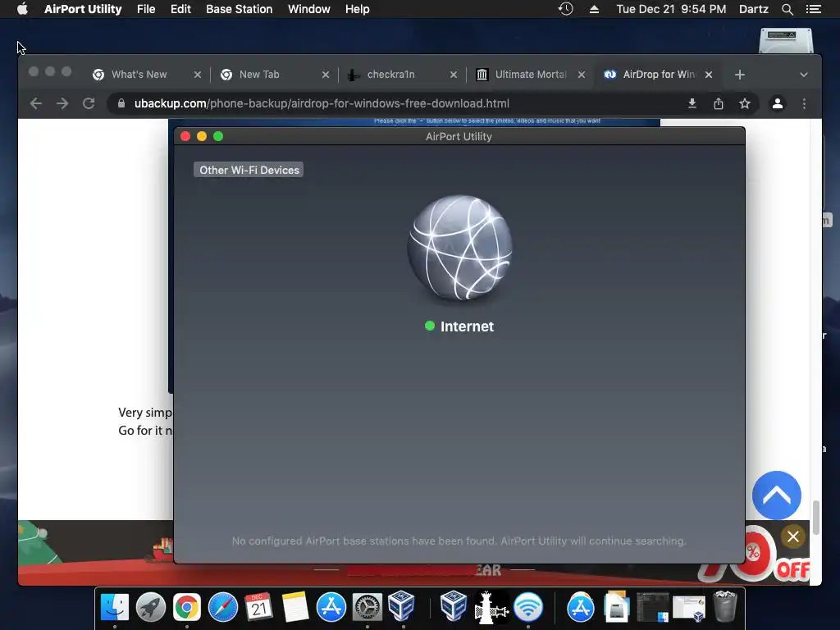Image resolution: width=840 pixels, height=630 pixels.
Task: Open AirPort Utility Wi-Fi icon in Dock
Action: pyautogui.click(x=528, y=607)
